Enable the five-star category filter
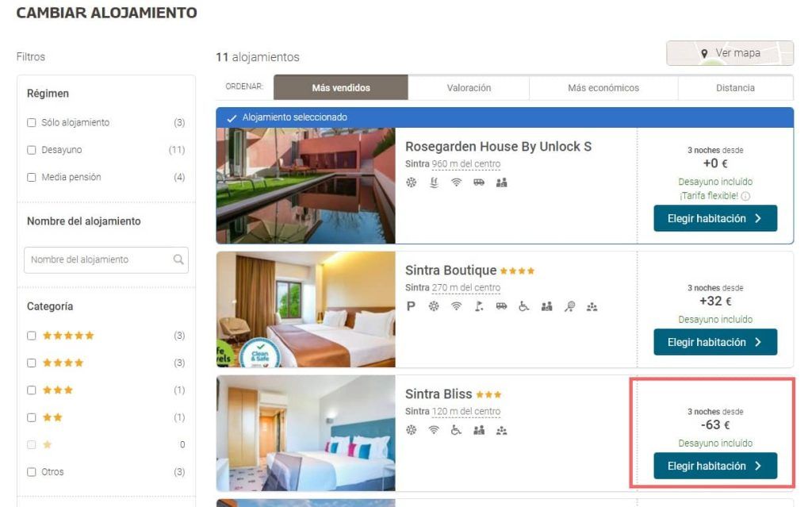 pyautogui.click(x=32, y=336)
